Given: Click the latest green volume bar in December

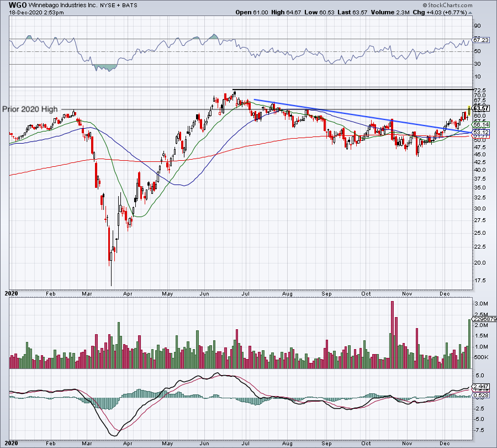Looking at the screenshot, I should pyautogui.click(x=469, y=344).
